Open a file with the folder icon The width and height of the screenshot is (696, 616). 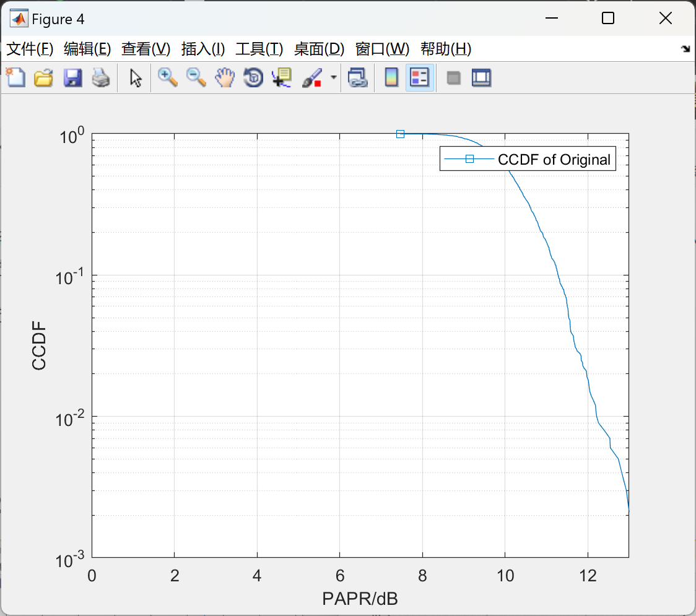click(44, 77)
